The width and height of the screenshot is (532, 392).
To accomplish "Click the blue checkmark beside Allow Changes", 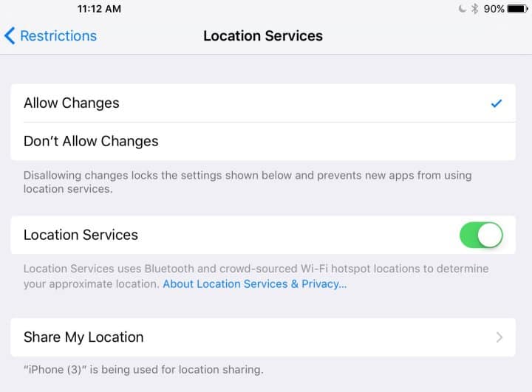I will point(496,103).
